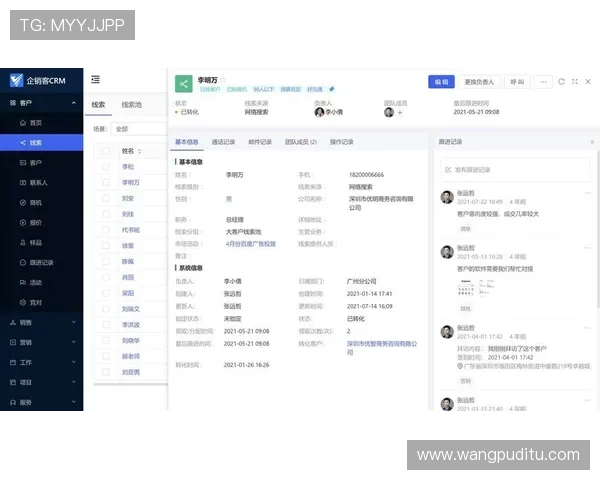Click the tag icon after 好沟通 label
Screen dimensions: 600x480
(x=332, y=90)
